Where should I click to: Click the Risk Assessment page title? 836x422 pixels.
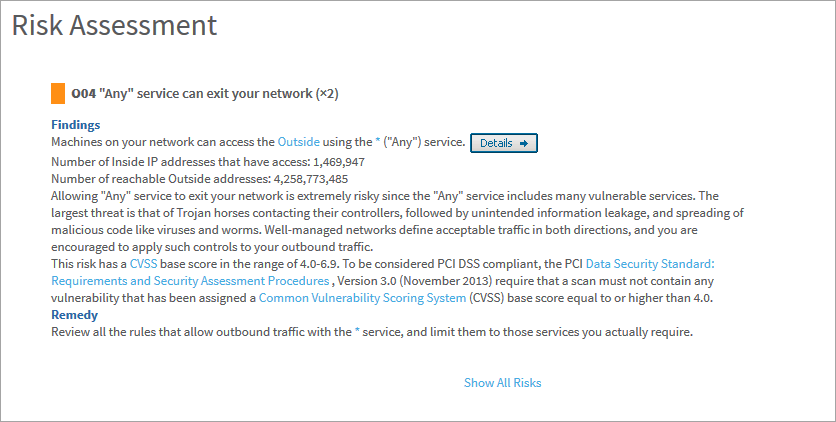[x=114, y=24]
